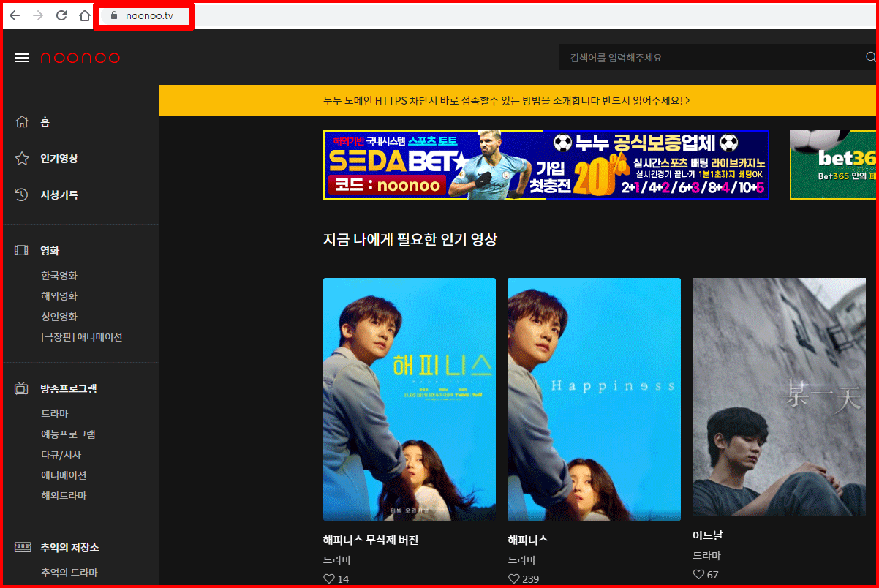This screenshot has height=588, width=879.
Task: Click the noonoo logo
Action: click(x=80, y=58)
